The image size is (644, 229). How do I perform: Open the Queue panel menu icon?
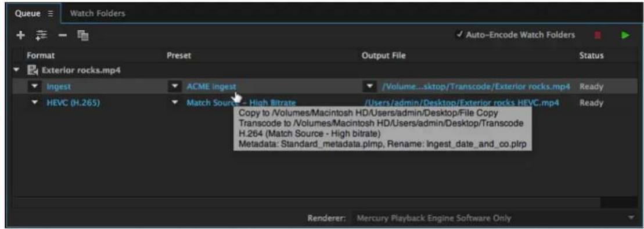[51, 13]
